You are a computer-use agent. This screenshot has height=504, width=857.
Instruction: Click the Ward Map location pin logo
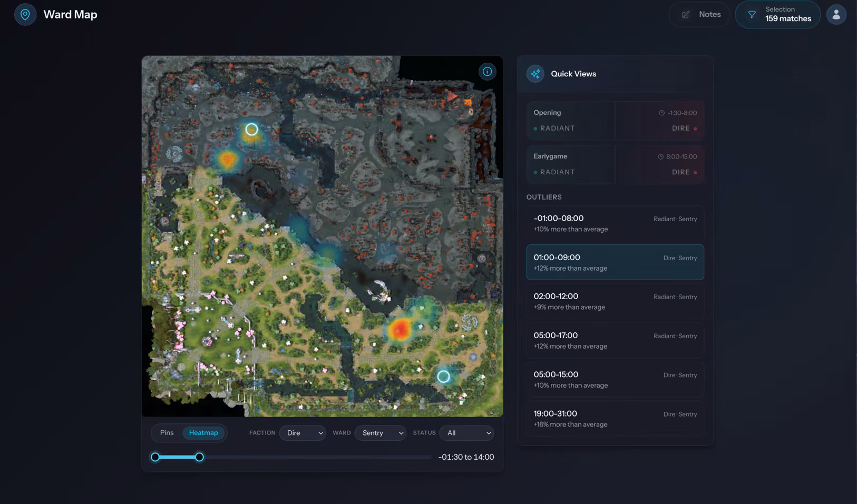point(25,14)
